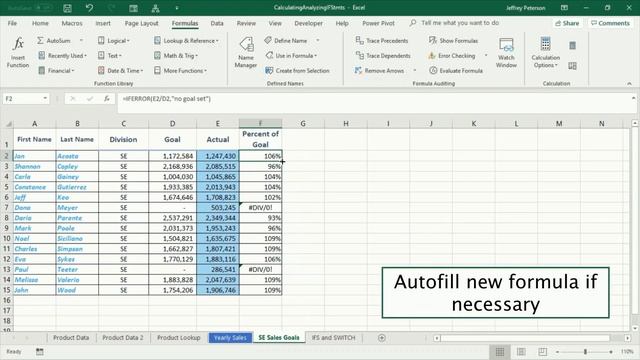Open the Logical functions dropdown
Screen dimensions: 640x360
(x=114, y=41)
